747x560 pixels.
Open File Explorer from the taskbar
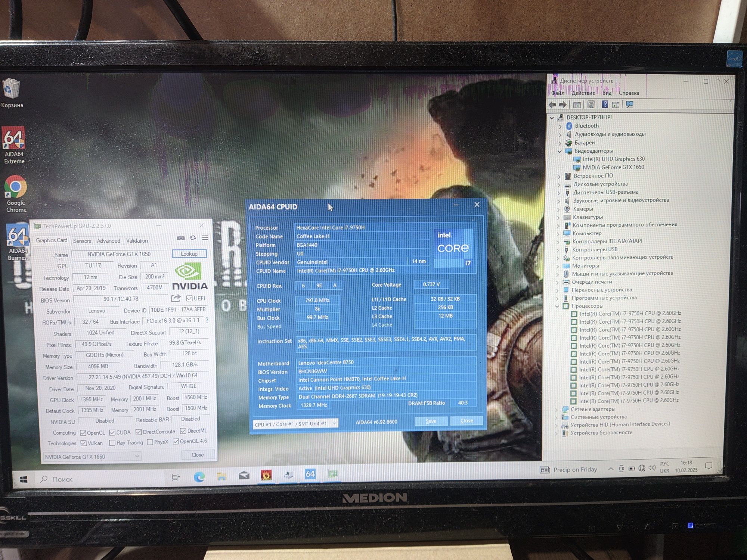click(x=221, y=476)
